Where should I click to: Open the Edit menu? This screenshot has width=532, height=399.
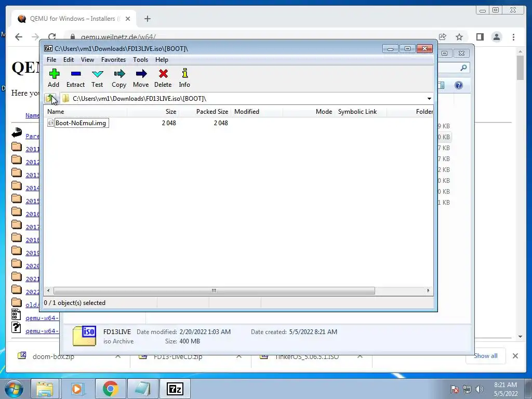(69, 60)
